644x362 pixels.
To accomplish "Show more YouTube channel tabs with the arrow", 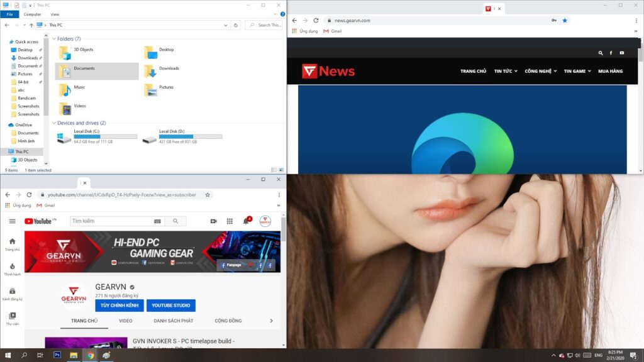I will 271,321.
